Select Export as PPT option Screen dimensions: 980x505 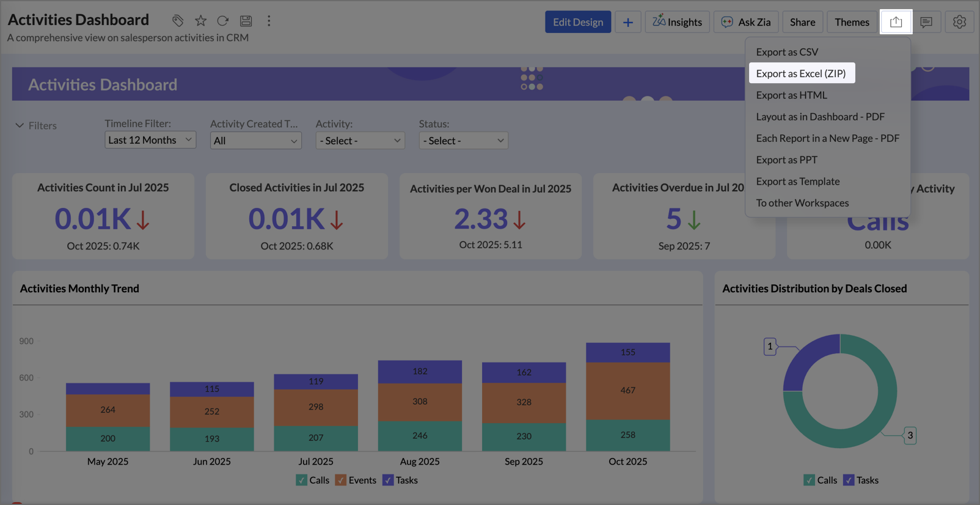pyautogui.click(x=786, y=160)
